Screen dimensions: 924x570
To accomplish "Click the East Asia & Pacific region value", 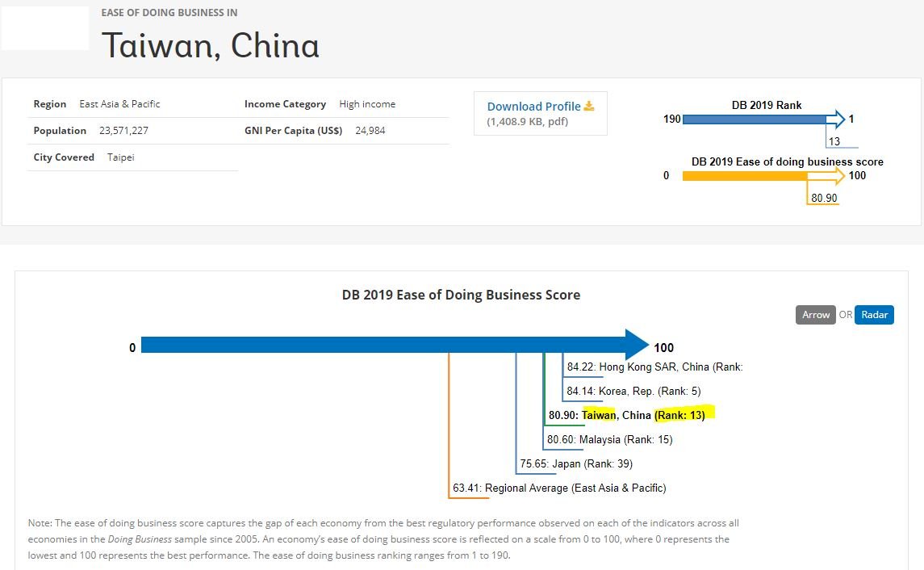I will tap(119, 103).
